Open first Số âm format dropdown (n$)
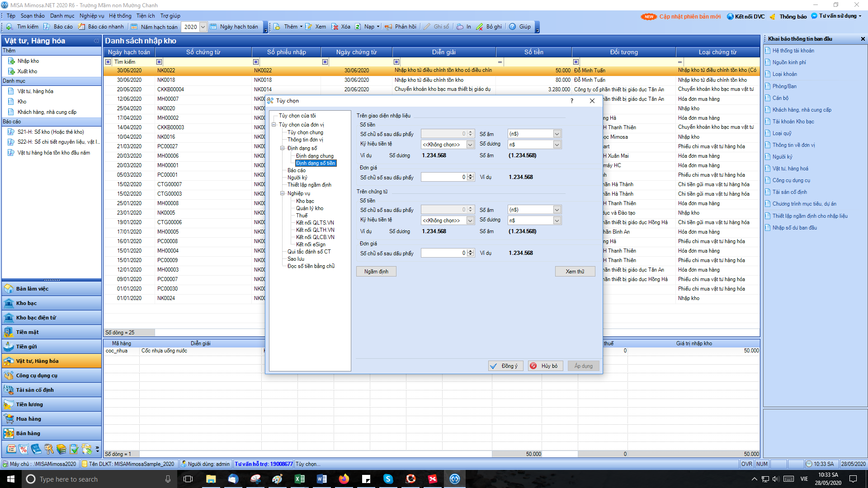The width and height of the screenshot is (868, 488). click(557, 134)
